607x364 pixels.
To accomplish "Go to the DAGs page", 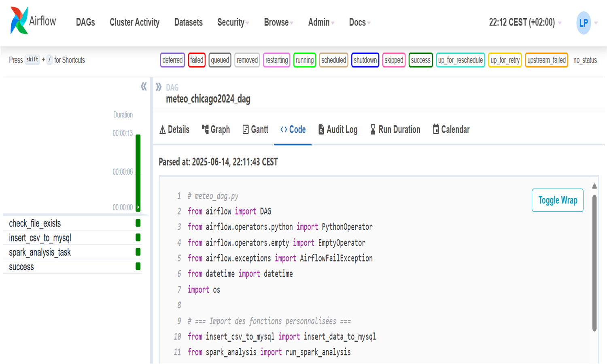I will point(85,23).
